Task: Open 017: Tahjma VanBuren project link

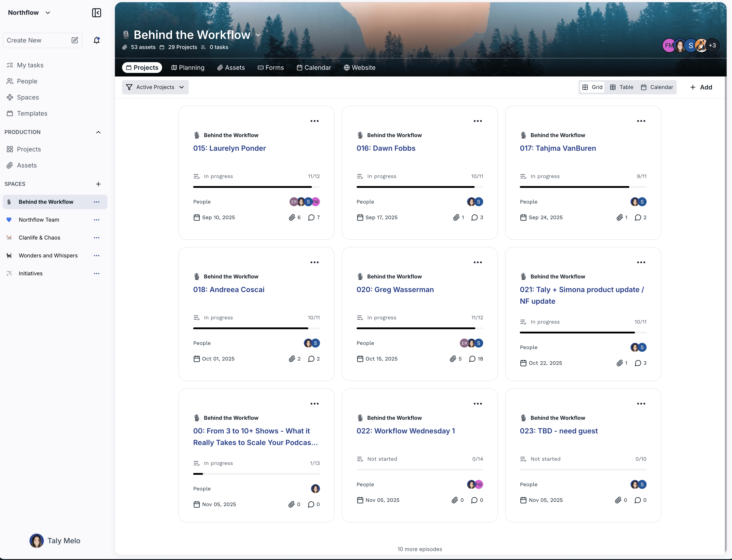Action: point(558,148)
